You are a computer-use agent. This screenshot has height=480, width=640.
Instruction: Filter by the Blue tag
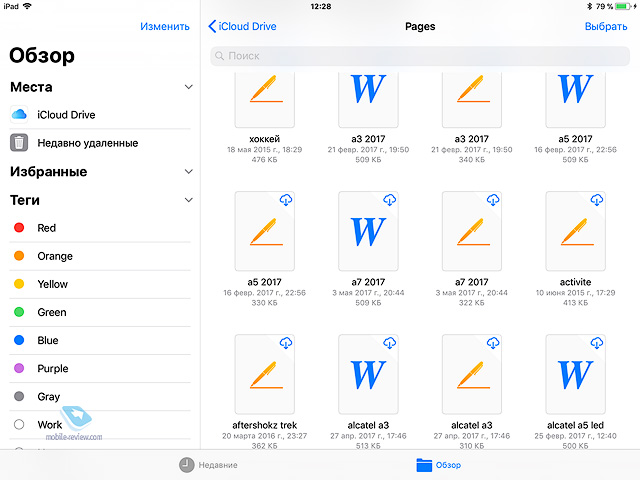point(100,340)
